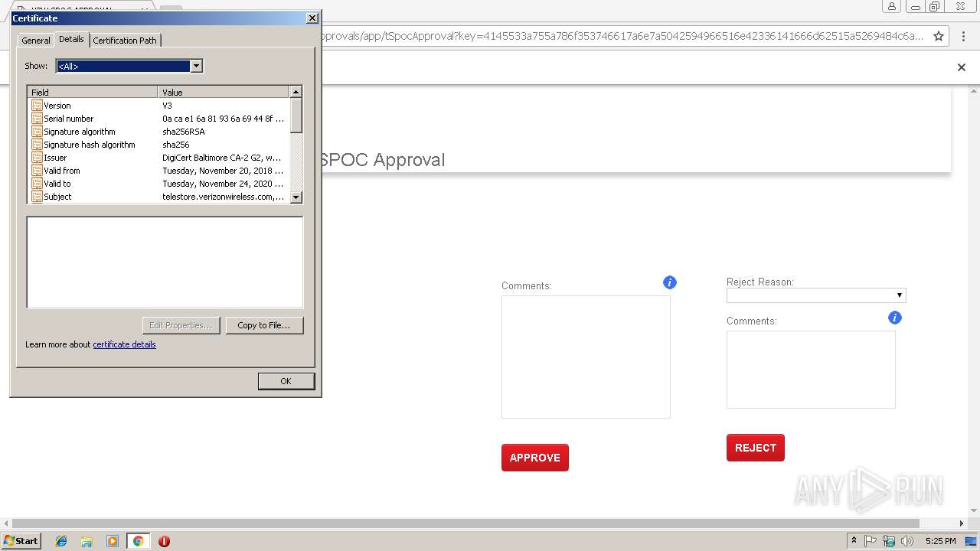Image resolution: width=980 pixels, height=551 pixels.
Task: Open Windows Media Player taskbar icon
Action: click(x=113, y=541)
